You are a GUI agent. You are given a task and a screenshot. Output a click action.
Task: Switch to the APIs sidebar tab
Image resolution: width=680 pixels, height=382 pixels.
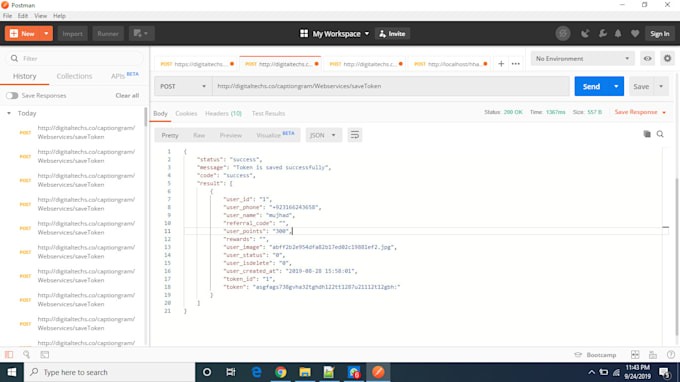click(x=124, y=75)
